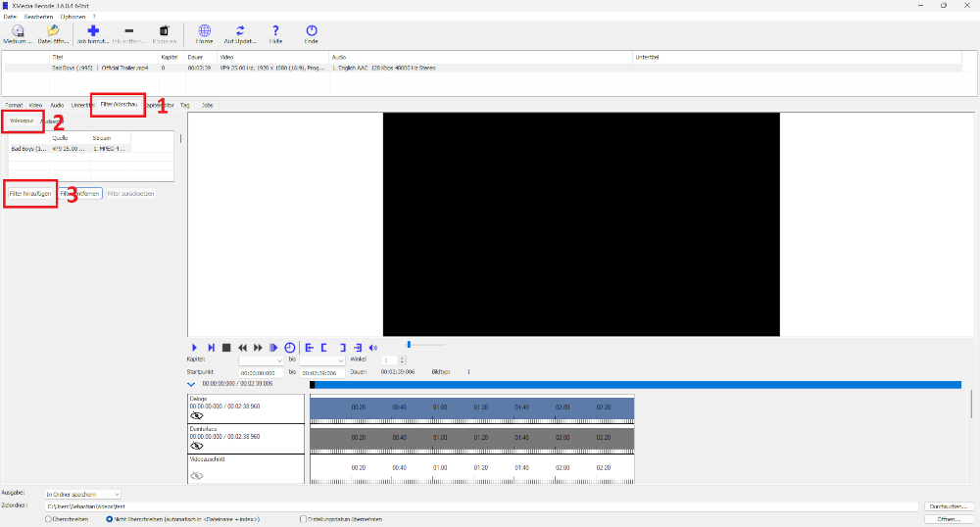Click the blue seek bar position
Viewport: 980px width, 527px height.
636,385
